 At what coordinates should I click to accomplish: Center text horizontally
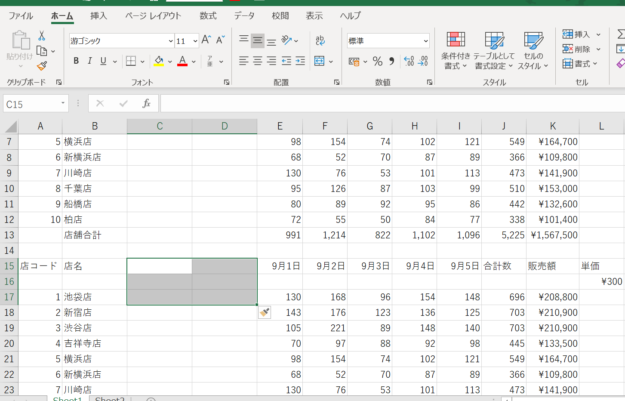(x=257, y=61)
